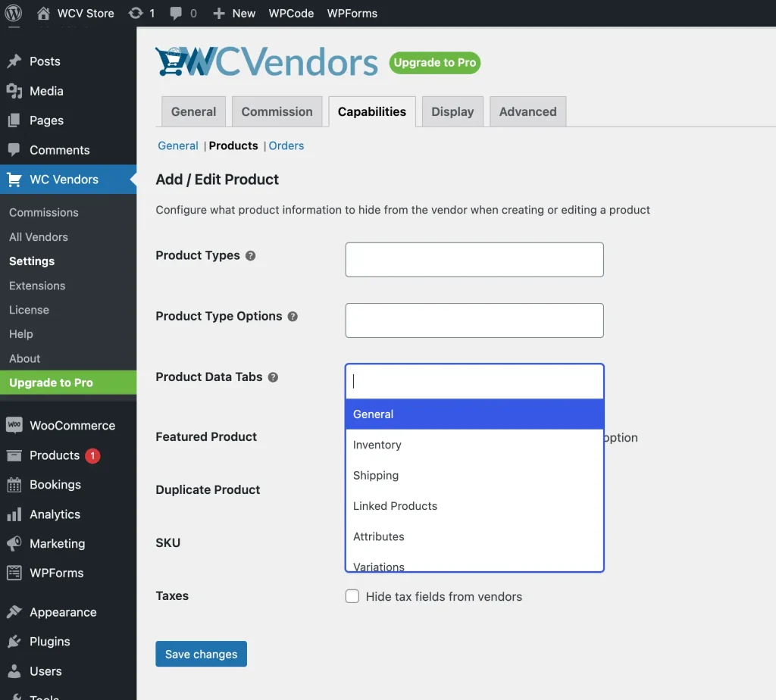Click the plus icon beside New
Screen dimensions: 776x700
tap(219, 14)
